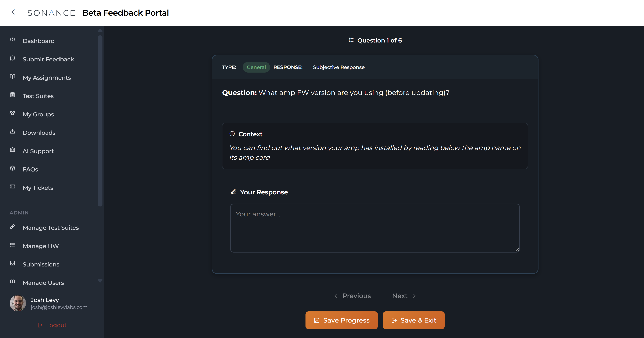Click the Downloads arrow icon
Screen dimensions: 644x338
tap(12, 132)
